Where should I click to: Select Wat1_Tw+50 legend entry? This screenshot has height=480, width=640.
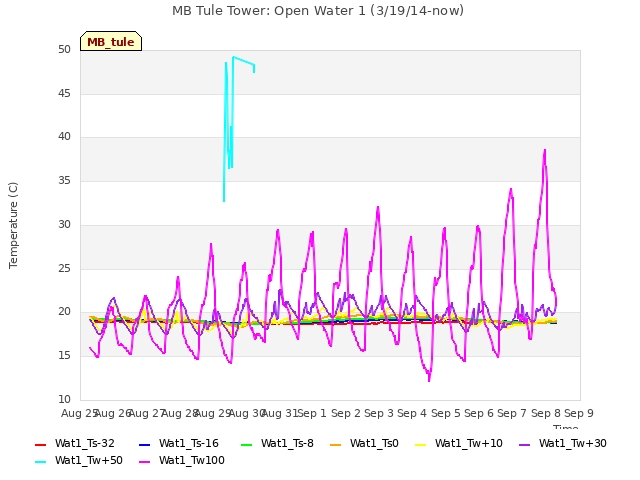tap(79, 460)
